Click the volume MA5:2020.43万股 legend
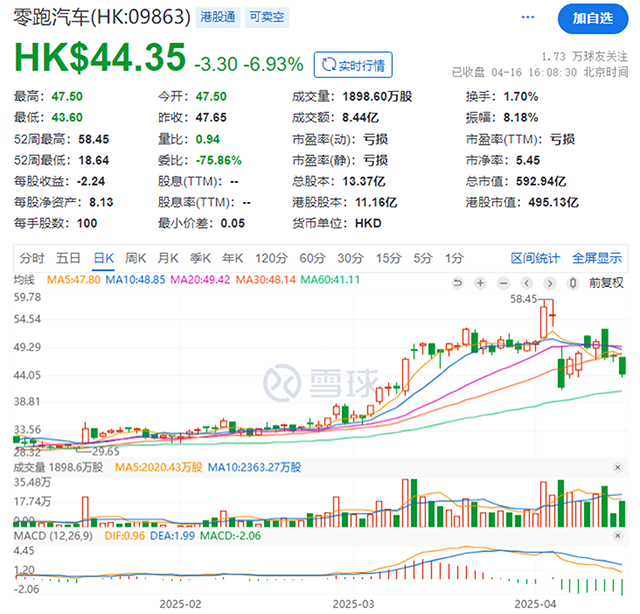Screen dimensions: 640x614 tap(158, 467)
